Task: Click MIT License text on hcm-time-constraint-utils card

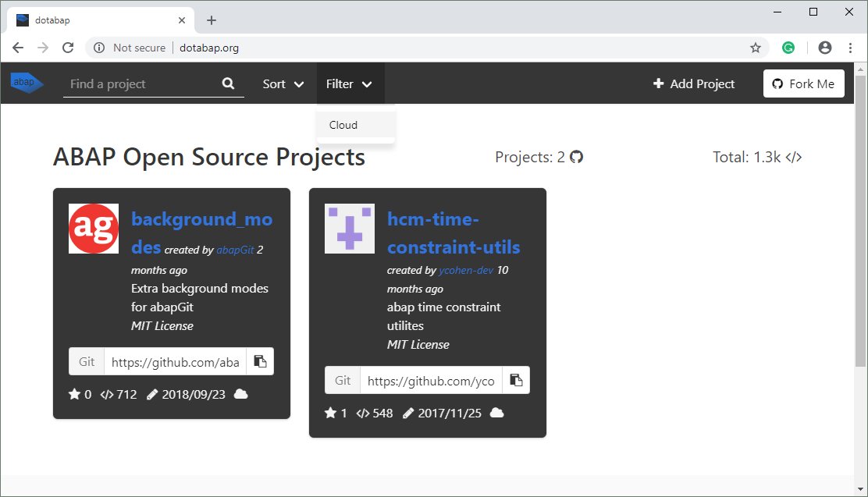Action: point(418,345)
